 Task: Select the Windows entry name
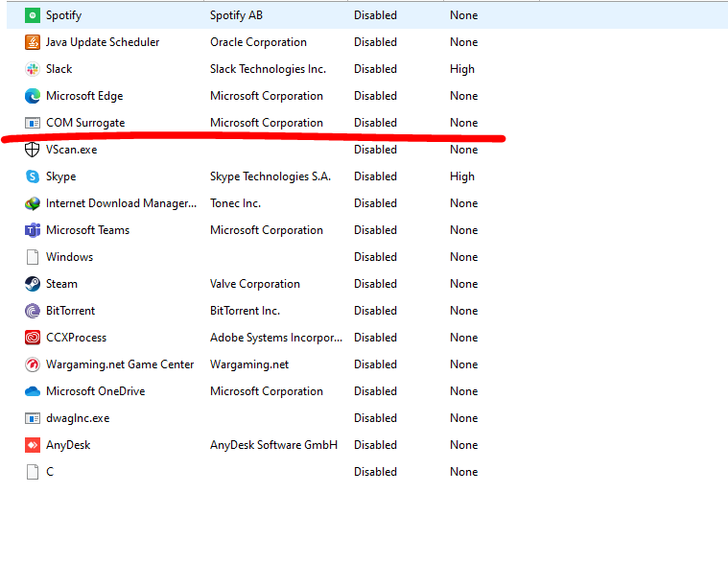70,257
